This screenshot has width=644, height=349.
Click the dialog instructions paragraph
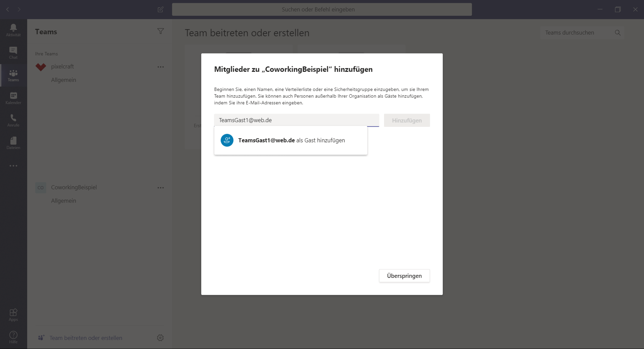coord(321,96)
